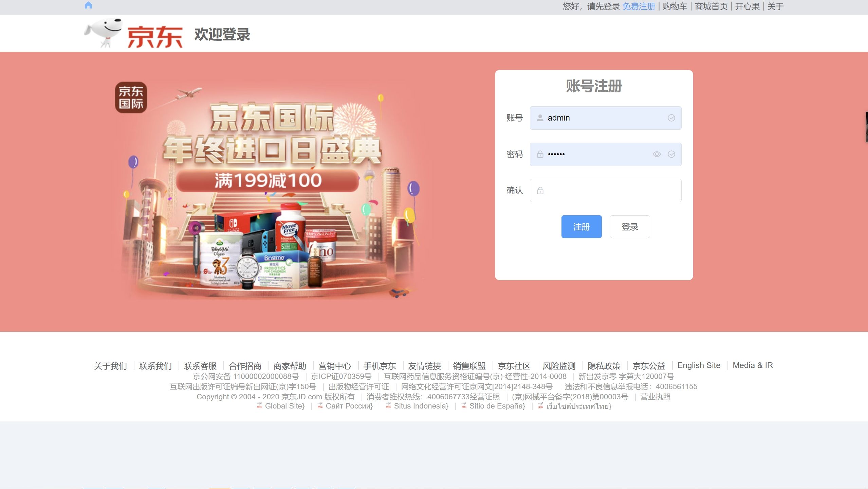The height and width of the screenshot is (489, 868).
Task: Open 开心果 in the top bar
Action: (747, 6)
